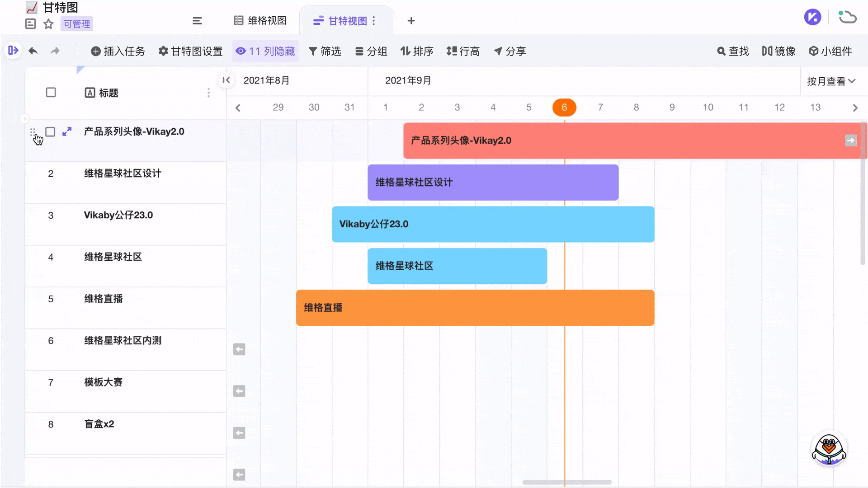Check the 产品系列头像-Vikay2.0 row checkbox
Screen dimensions: 868x488
50,131
